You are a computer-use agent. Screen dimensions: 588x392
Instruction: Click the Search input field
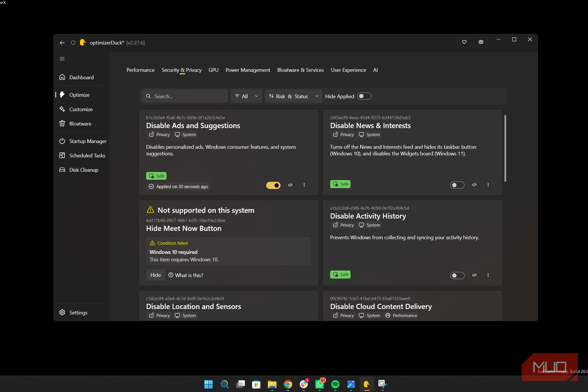tap(185, 96)
